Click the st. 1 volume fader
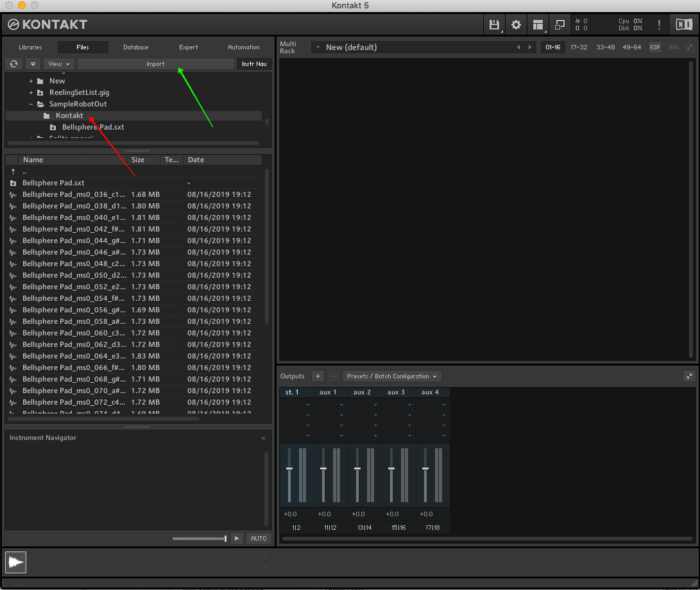 click(x=289, y=469)
